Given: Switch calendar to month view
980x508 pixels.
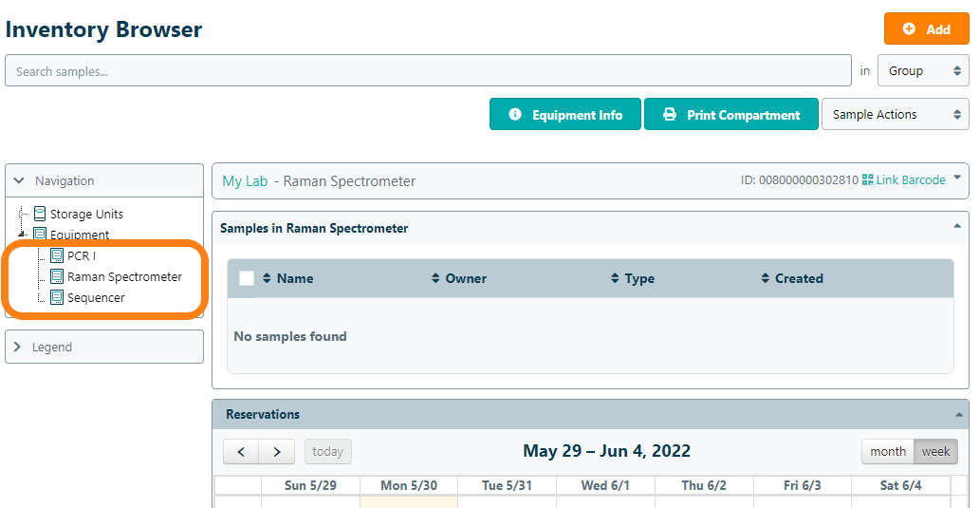Looking at the screenshot, I should coord(887,451).
